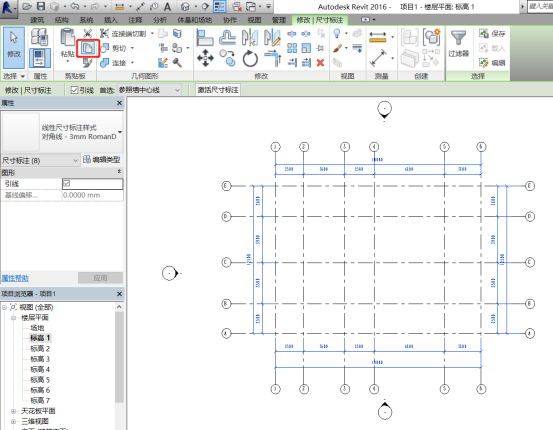Select 场地 in the project browser
The height and width of the screenshot is (430, 553).
point(37,328)
